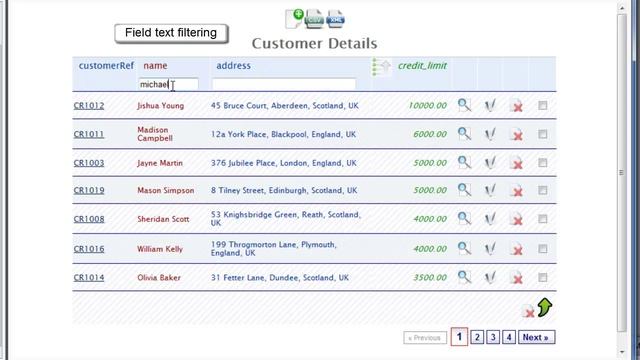
Task: Click the address 31 Fetter Lane, Dundee
Action: [x=280, y=278]
